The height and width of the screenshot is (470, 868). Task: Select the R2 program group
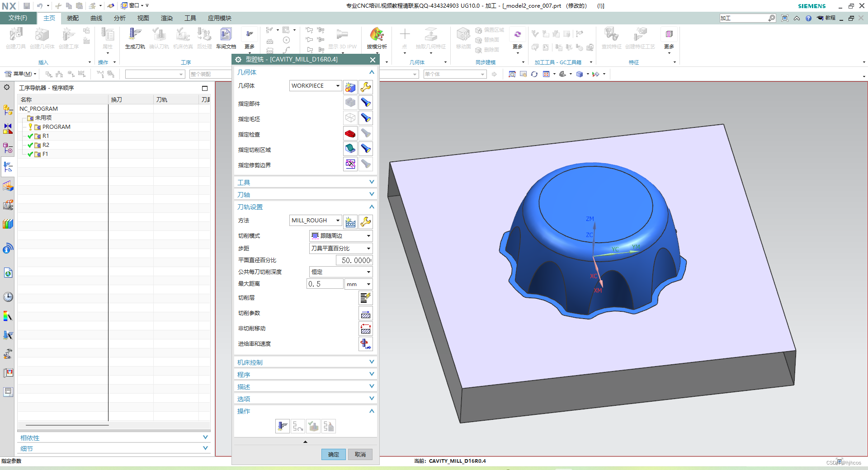click(x=45, y=145)
